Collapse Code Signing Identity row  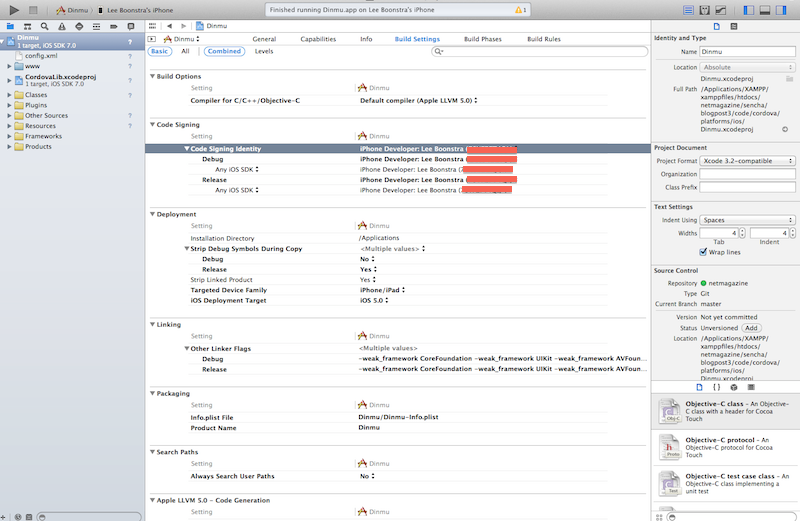tap(187, 148)
